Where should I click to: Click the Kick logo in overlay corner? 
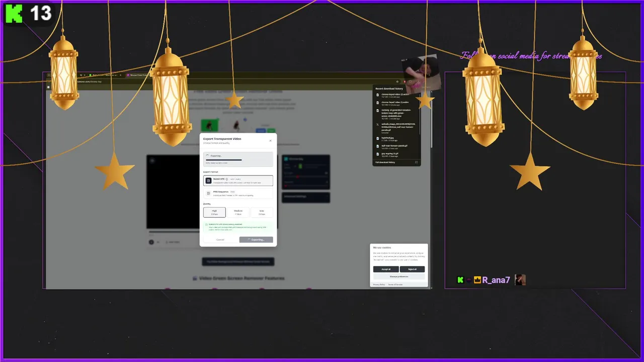[14, 14]
